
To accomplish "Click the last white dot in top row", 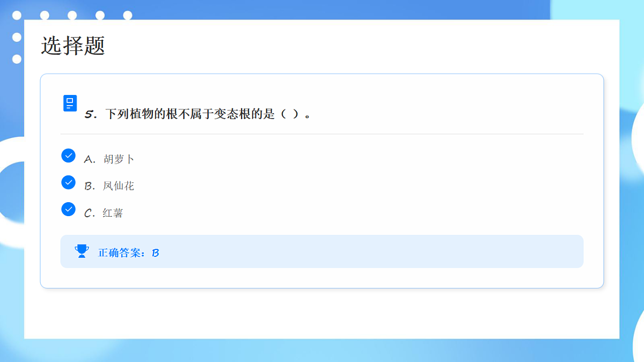I will [128, 15].
